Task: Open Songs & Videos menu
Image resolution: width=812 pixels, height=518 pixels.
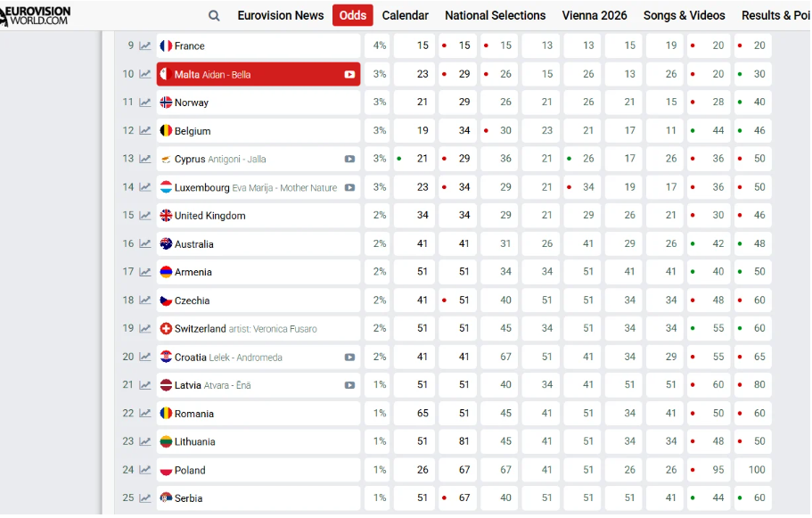Action: coord(684,15)
